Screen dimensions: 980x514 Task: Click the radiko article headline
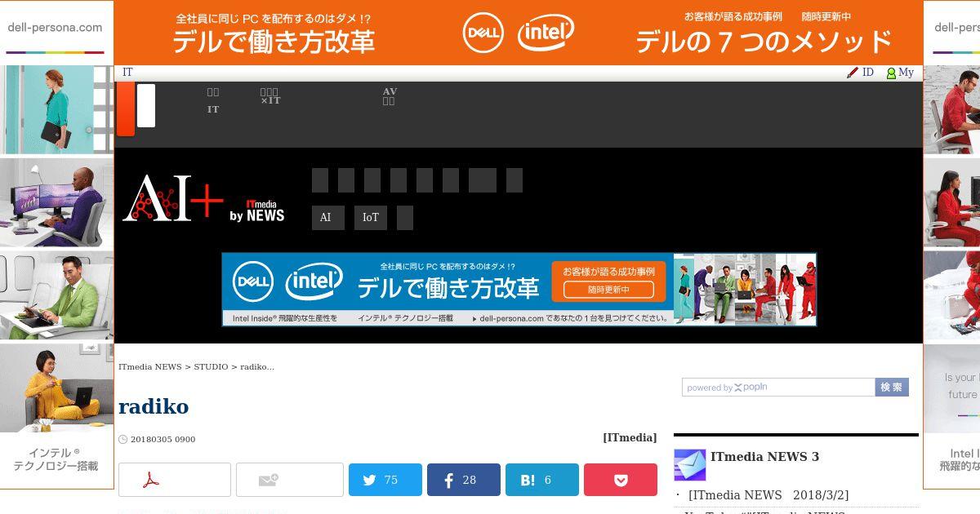click(154, 407)
